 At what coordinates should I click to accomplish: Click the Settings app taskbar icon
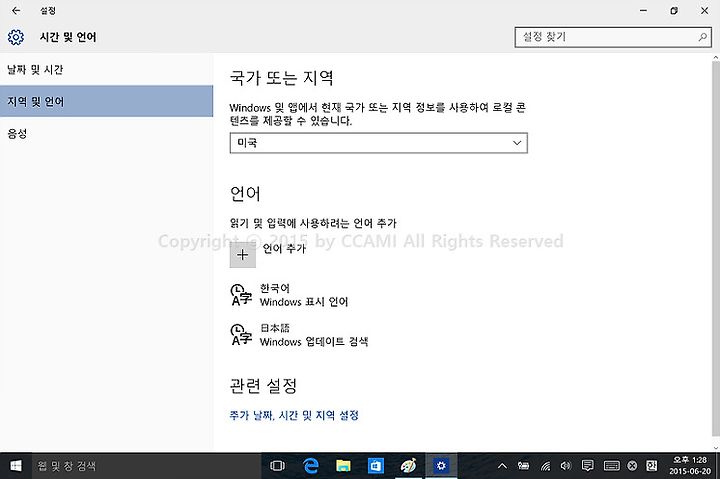(441, 466)
